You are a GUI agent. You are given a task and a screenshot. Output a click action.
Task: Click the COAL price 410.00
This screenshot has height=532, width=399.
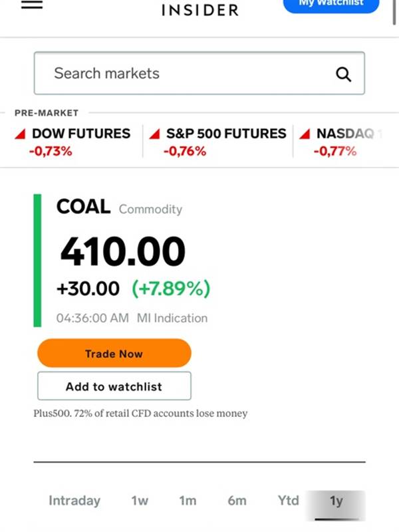[123, 252]
